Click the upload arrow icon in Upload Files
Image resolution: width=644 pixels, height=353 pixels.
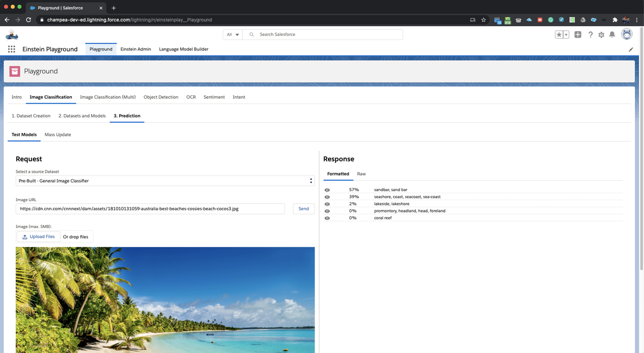pos(25,237)
